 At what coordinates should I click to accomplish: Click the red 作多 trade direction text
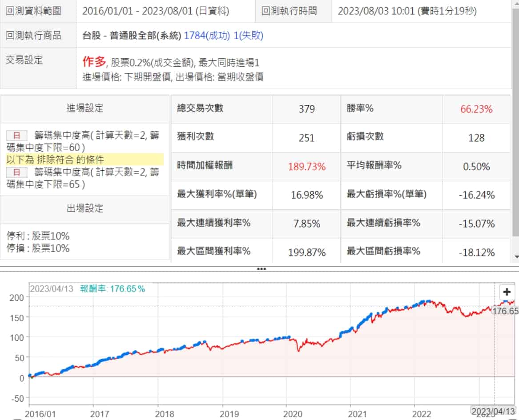95,62
